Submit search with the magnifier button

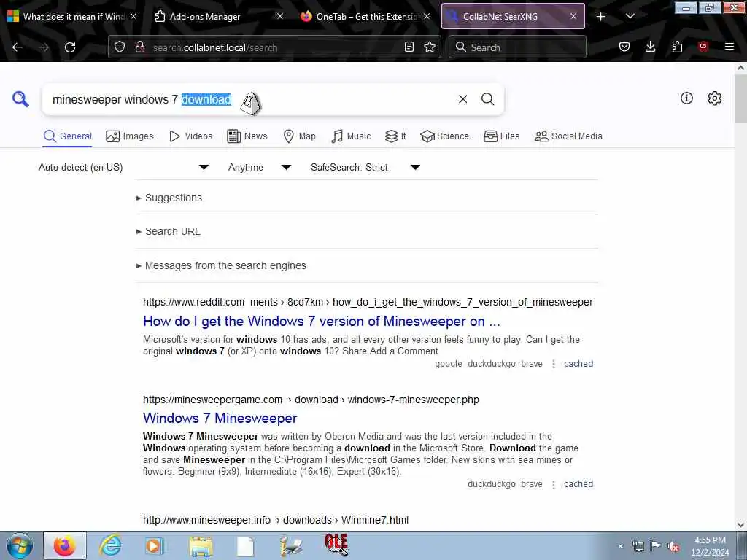[x=487, y=99]
